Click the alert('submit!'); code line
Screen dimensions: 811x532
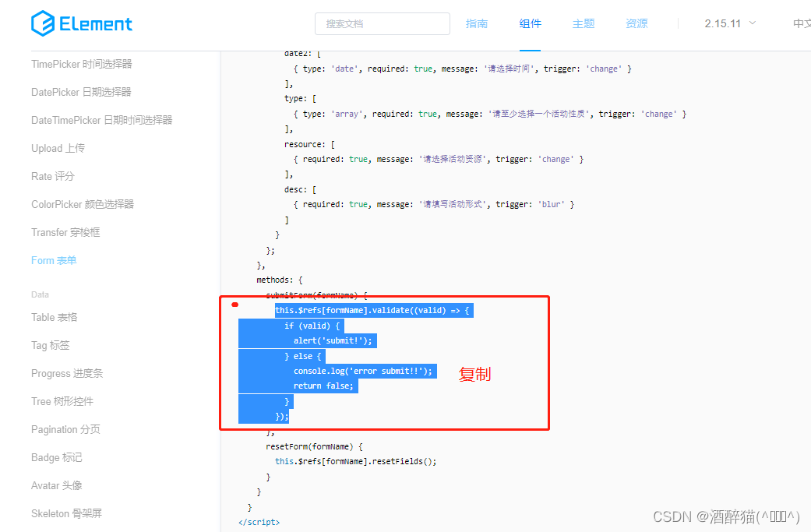click(x=333, y=340)
